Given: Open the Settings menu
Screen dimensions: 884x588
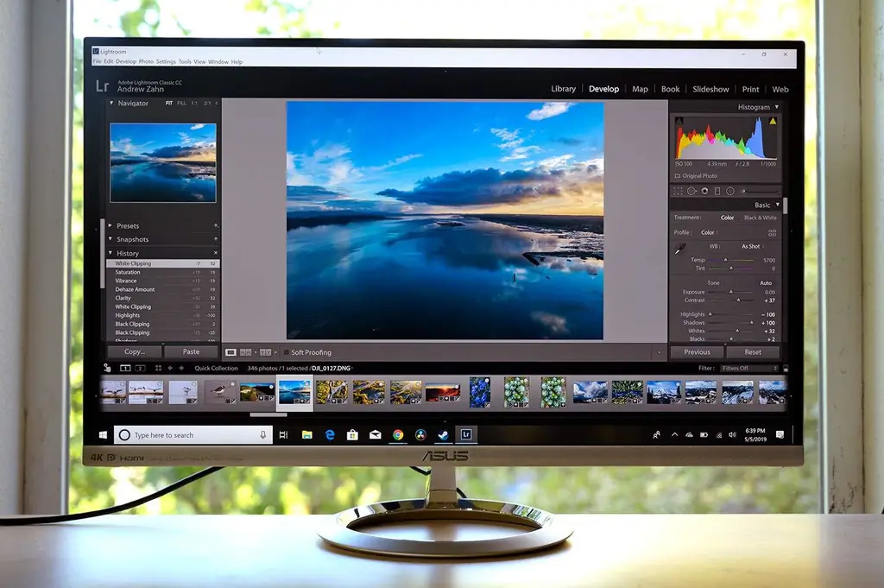Looking at the screenshot, I should tap(166, 61).
